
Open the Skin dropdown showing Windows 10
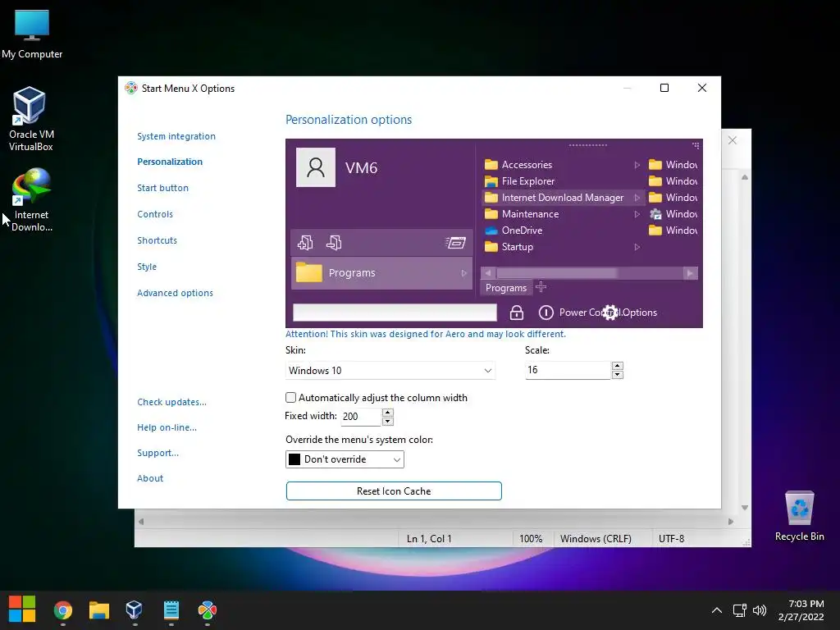pyautogui.click(x=390, y=370)
